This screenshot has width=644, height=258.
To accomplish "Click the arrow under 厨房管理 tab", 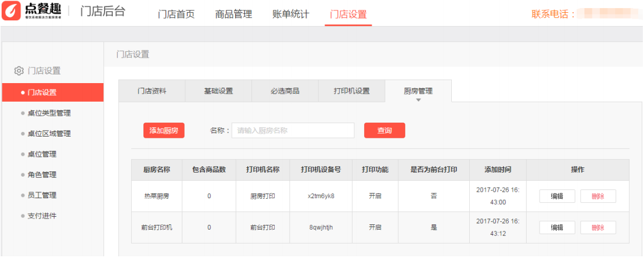I will (419, 100).
